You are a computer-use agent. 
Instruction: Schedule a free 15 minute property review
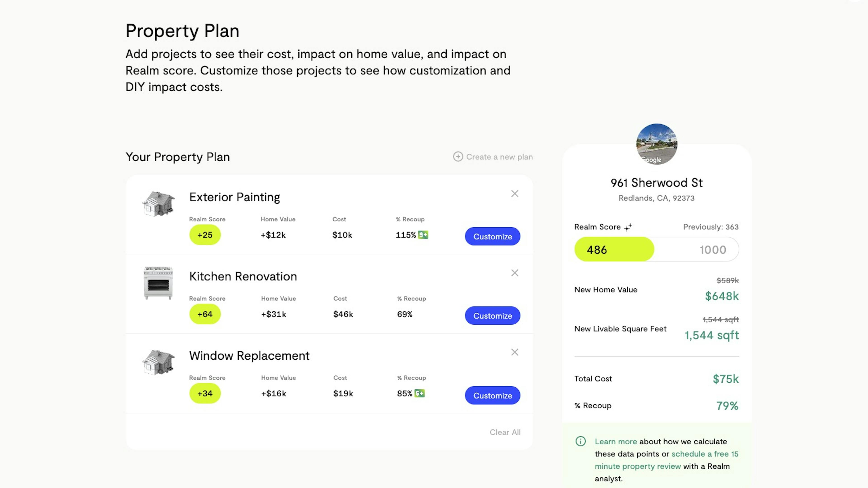667,460
